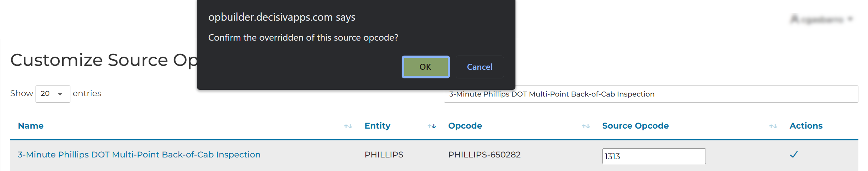Image resolution: width=868 pixels, height=171 pixels.
Task: Click the Actions column header
Action: tap(806, 126)
